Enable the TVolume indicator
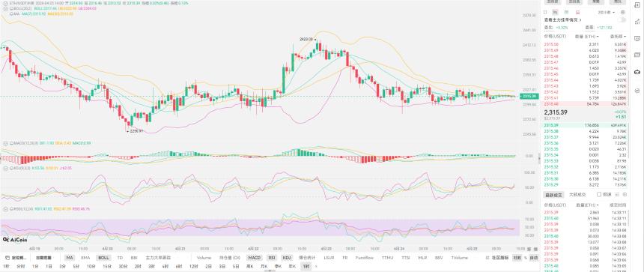This screenshot has width=644, height=272. 460,258
